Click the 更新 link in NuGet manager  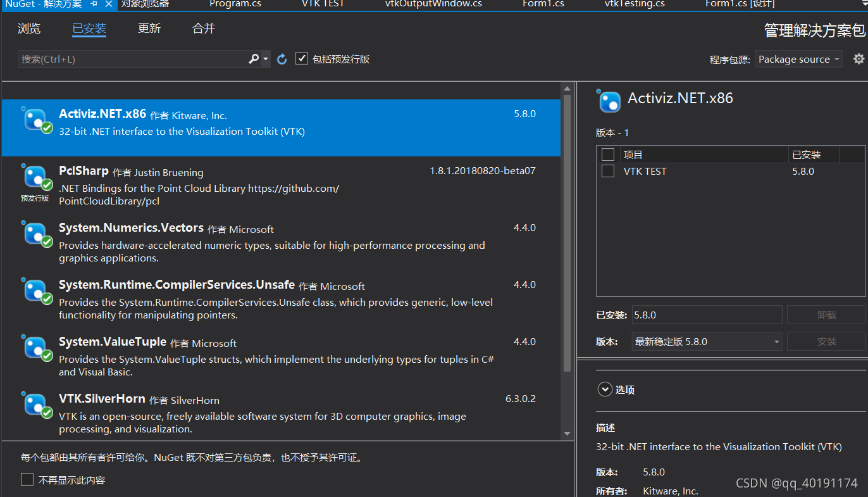[149, 28]
